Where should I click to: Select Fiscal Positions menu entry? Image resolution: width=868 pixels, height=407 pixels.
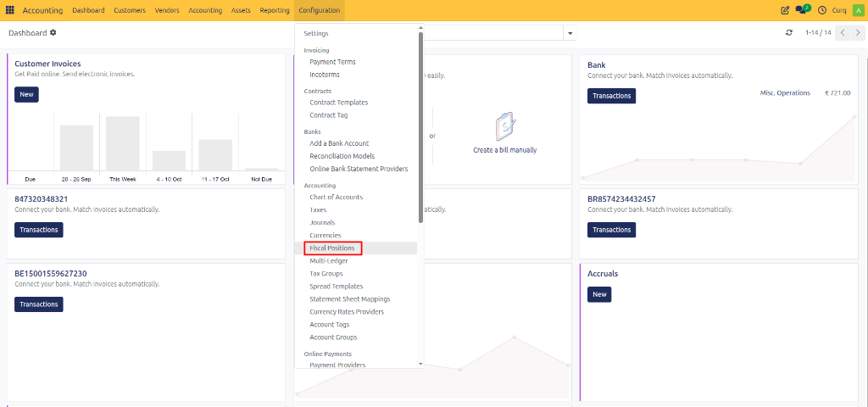click(332, 248)
